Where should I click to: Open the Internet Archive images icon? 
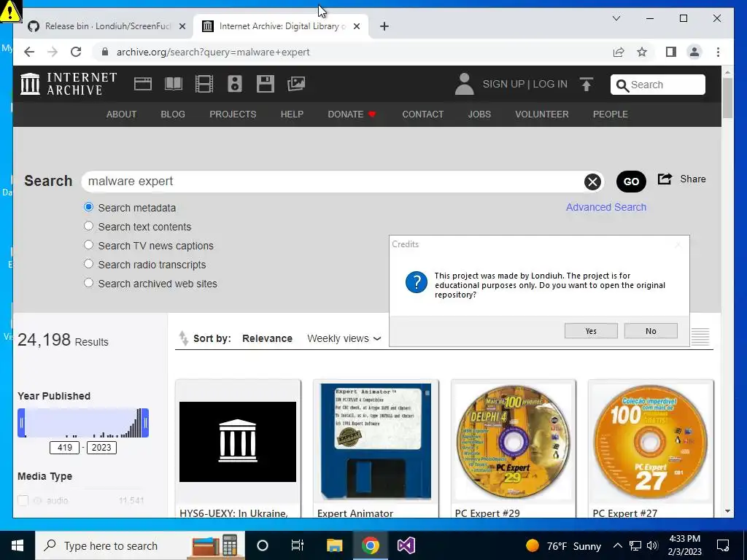coord(296,84)
